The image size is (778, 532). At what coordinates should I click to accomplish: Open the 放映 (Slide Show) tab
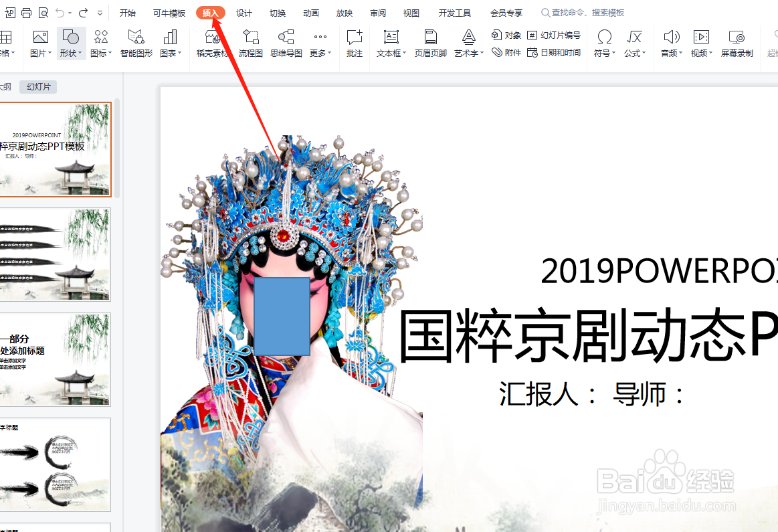tap(345, 13)
